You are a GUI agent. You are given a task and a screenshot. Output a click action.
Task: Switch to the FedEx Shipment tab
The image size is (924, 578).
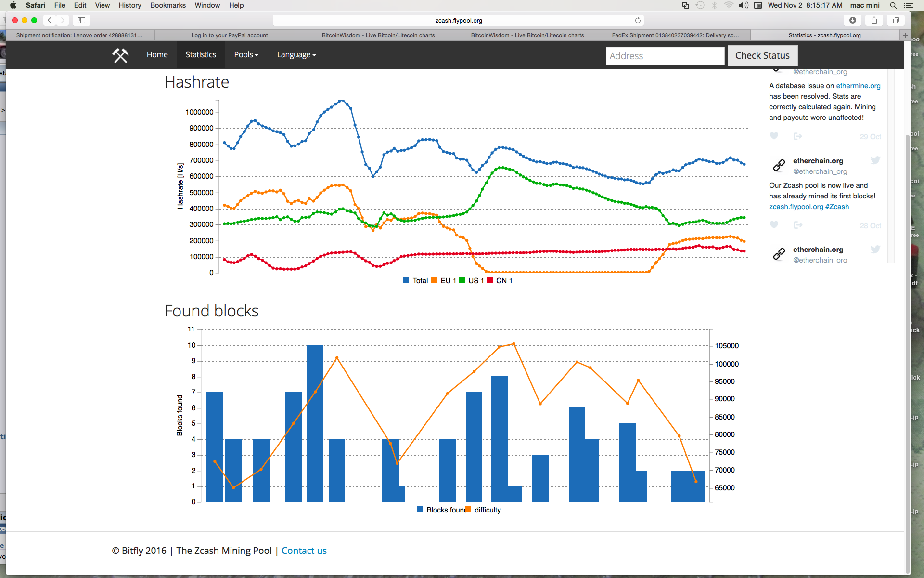click(x=675, y=35)
